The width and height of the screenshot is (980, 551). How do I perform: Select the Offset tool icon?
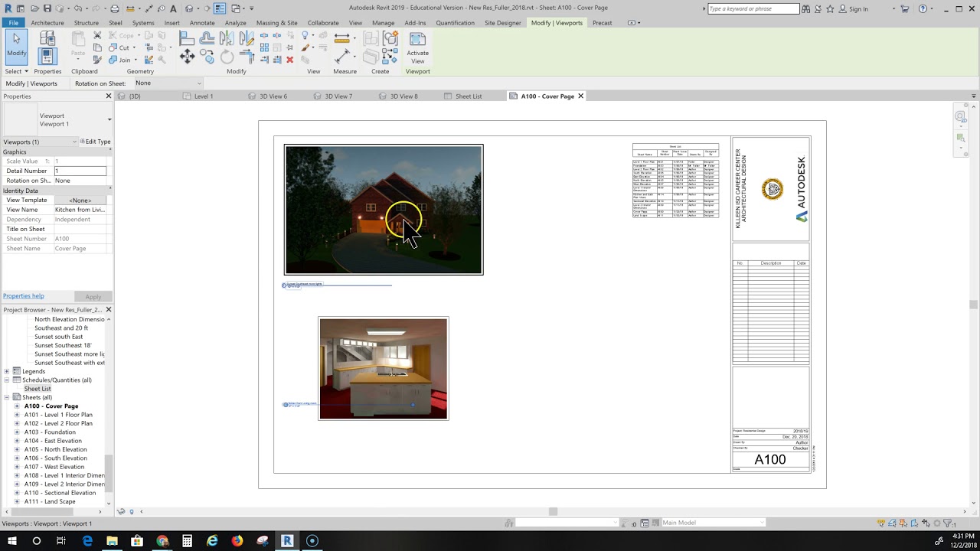click(x=207, y=37)
